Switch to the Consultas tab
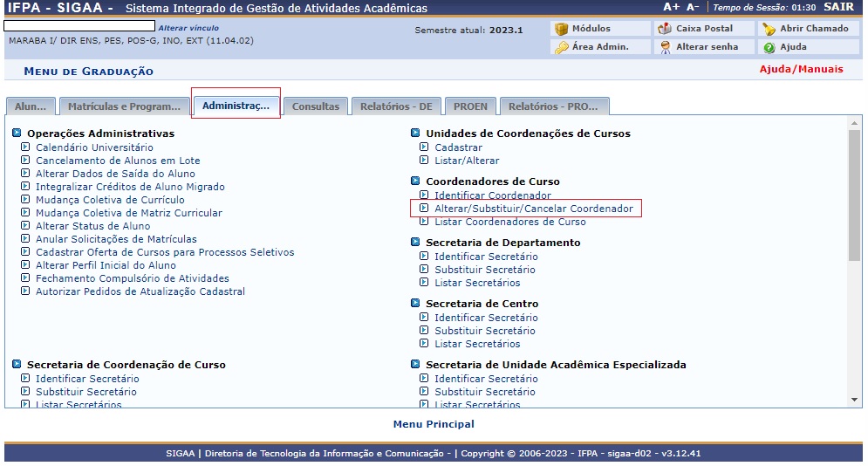Image resolution: width=868 pixels, height=466 pixels. point(316,106)
